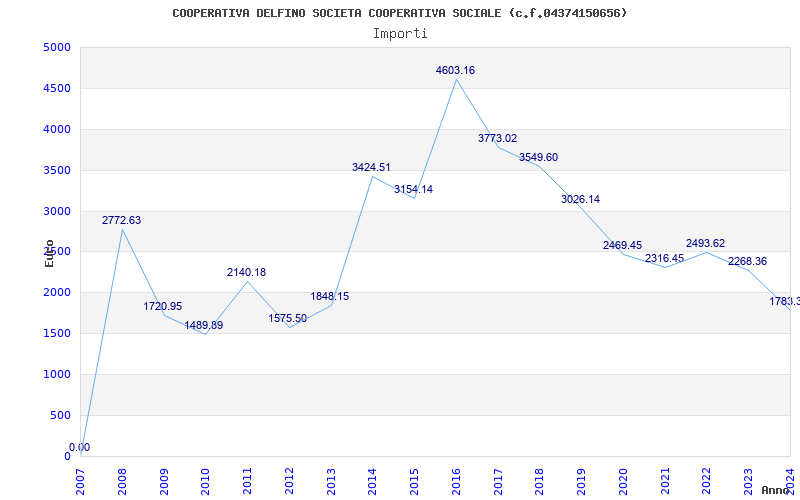Click the 2012 year axis label
800x500 pixels.
point(289,482)
